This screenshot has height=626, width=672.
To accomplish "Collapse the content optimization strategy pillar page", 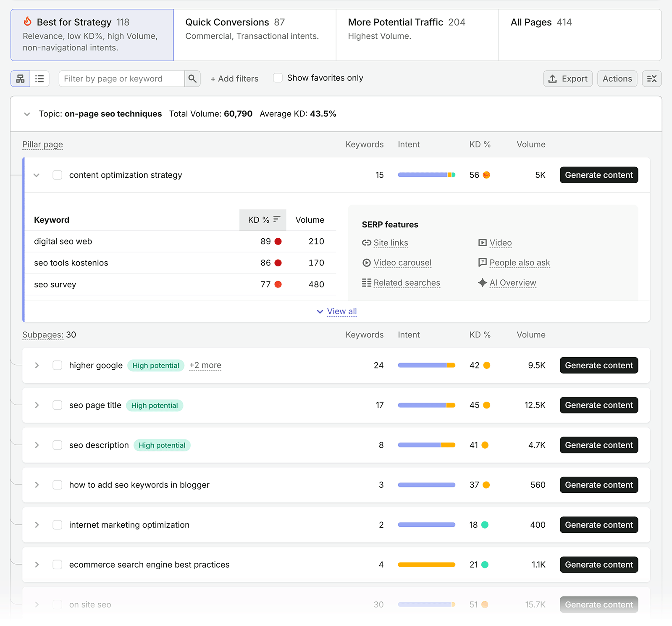I will (37, 175).
